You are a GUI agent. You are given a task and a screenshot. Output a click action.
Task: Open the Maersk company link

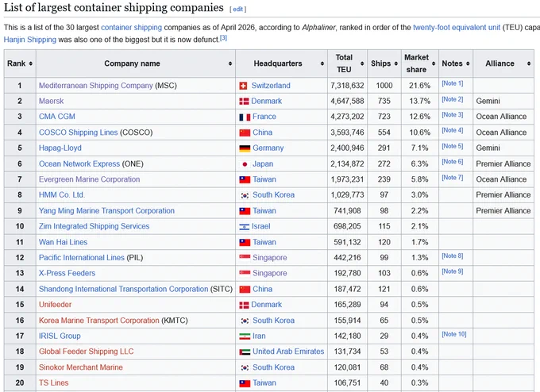(52, 102)
